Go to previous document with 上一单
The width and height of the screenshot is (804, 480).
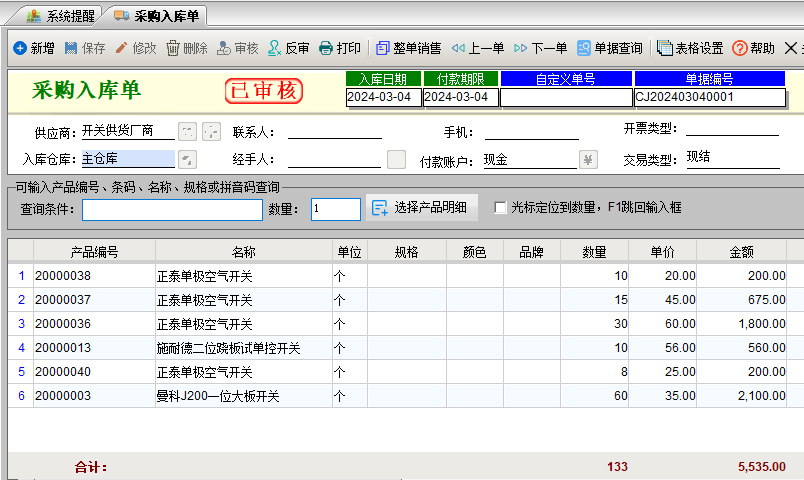pyautogui.click(x=477, y=48)
